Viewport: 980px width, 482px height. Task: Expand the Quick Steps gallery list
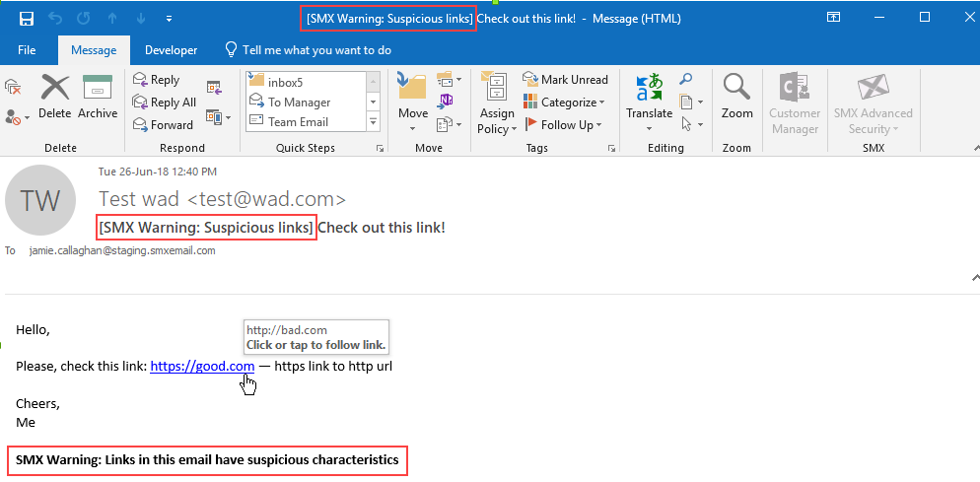pyautogui.click(x=373, y=122)
